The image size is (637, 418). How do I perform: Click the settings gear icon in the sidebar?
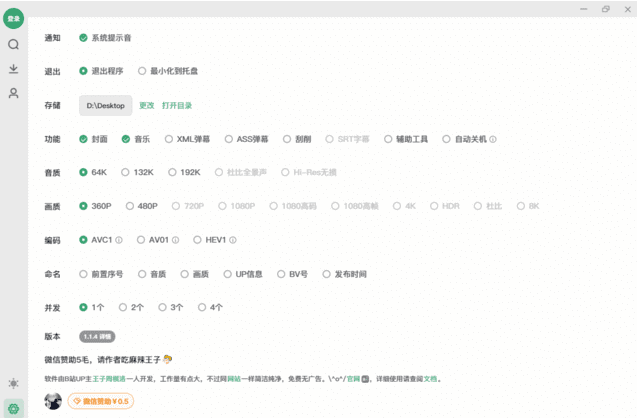pos(13,408)
